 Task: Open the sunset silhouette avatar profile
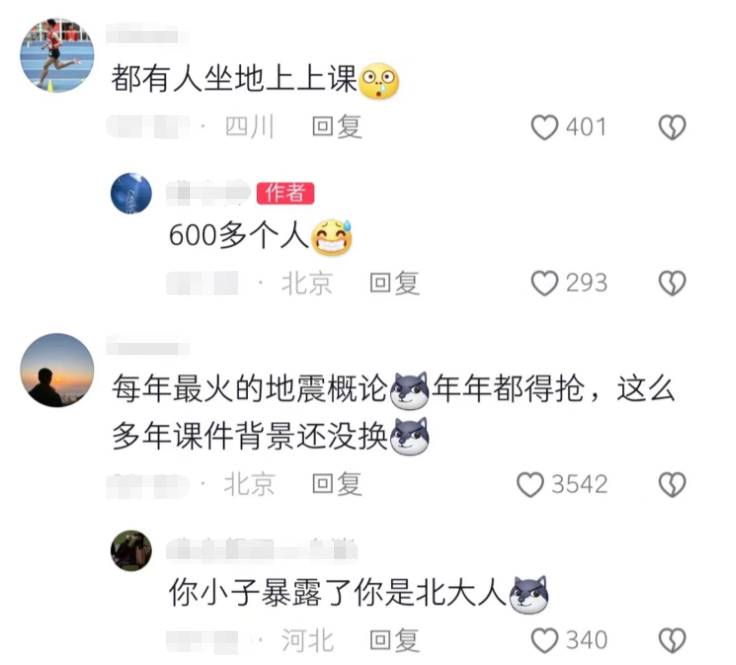click(x=57, y=370)
